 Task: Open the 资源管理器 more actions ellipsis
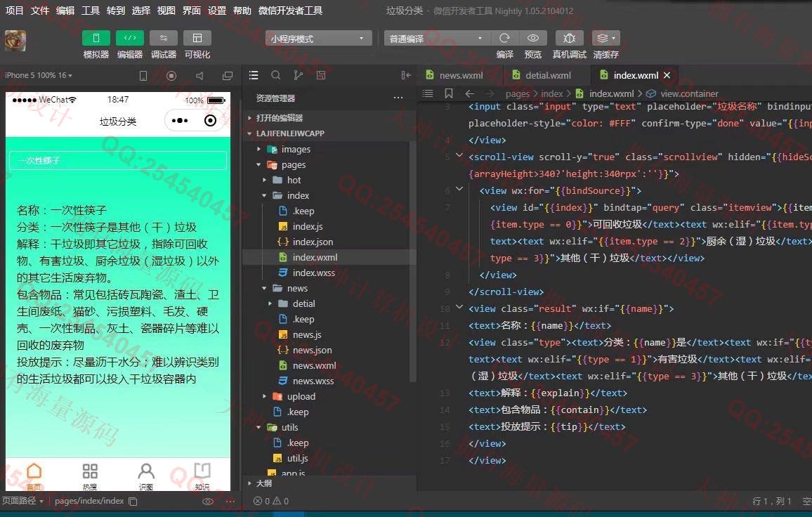coord(398,98)
